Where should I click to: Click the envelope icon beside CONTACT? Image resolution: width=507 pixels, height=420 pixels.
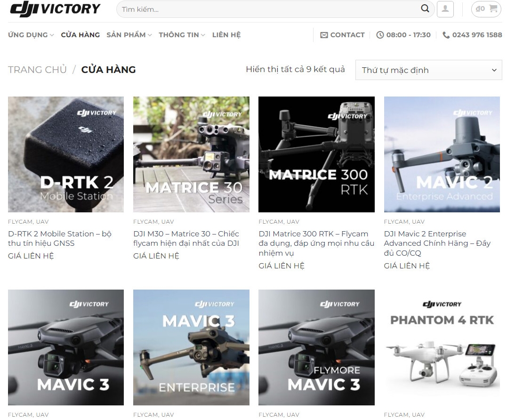tap(324, 35)
